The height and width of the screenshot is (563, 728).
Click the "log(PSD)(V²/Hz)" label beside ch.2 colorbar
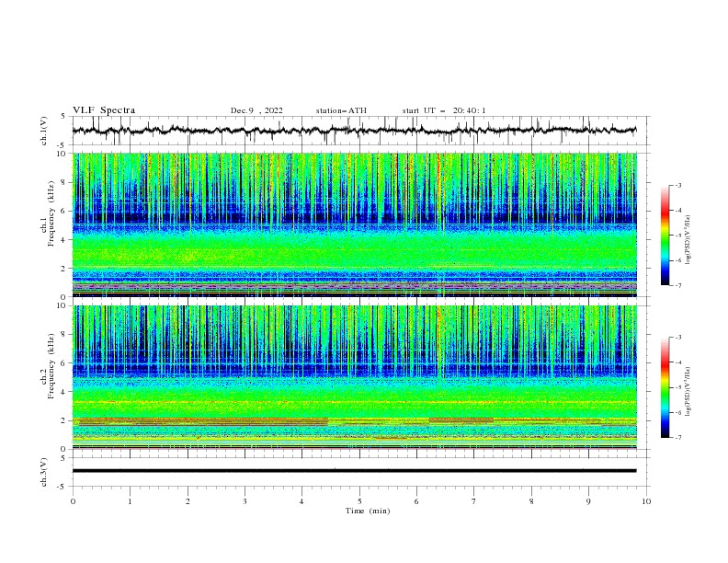pos(688,392)
